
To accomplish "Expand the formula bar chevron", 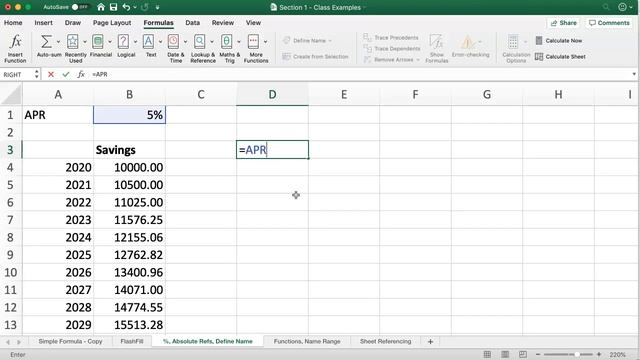I will click(x=634, y=74).
